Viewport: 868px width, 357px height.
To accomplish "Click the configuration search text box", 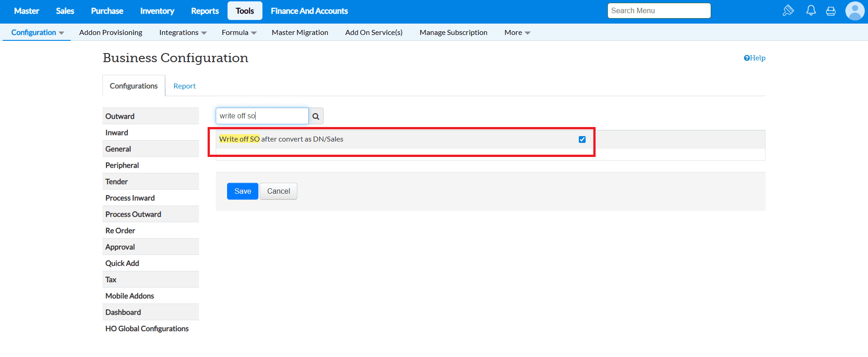I will (262, 116).
